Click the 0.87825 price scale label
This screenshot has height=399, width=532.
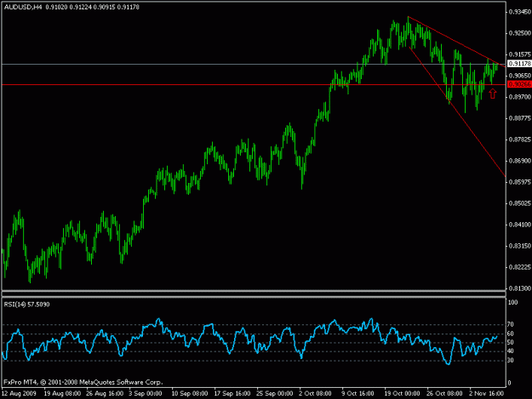(519, 140)
